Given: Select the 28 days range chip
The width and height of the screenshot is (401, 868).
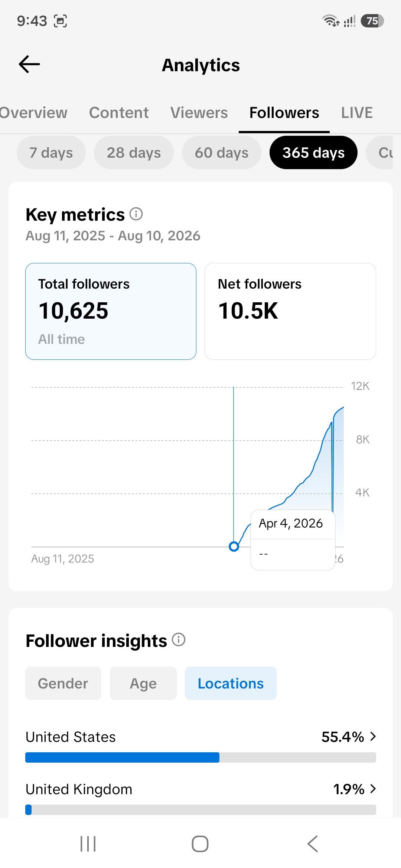Looking at the screenshot, I should click(x=134, y=152).
